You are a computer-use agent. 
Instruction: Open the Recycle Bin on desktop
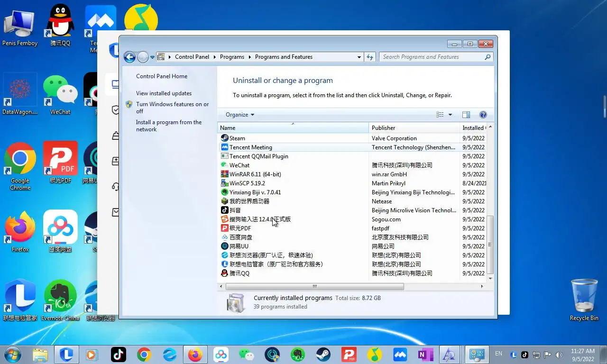pyautogui.click(x=584, y=300)
